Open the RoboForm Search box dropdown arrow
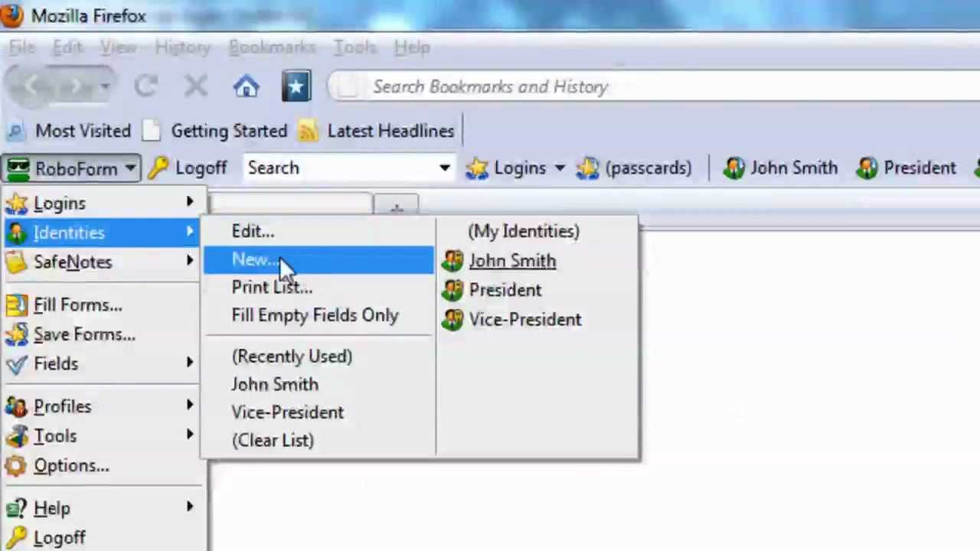 tap(444, 168)
